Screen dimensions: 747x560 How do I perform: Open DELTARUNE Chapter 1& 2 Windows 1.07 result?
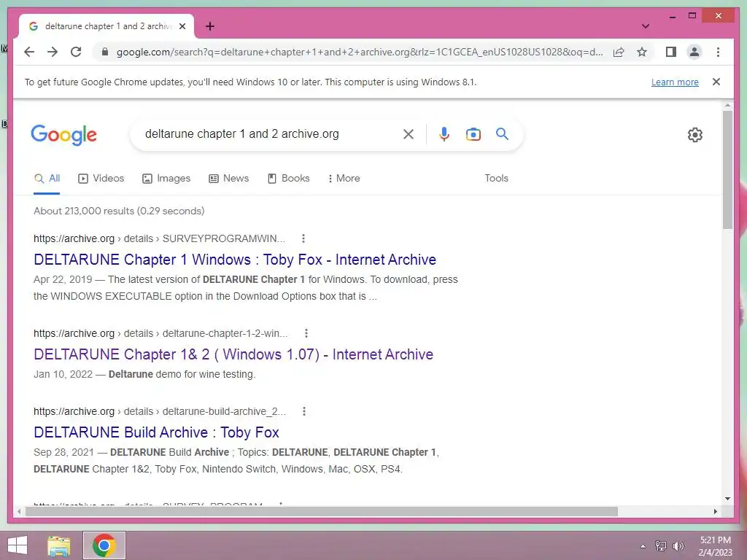(233, 355)
